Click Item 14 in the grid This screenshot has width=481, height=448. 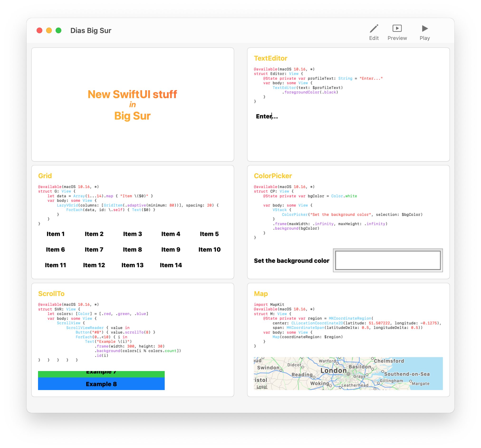(171, 265)
